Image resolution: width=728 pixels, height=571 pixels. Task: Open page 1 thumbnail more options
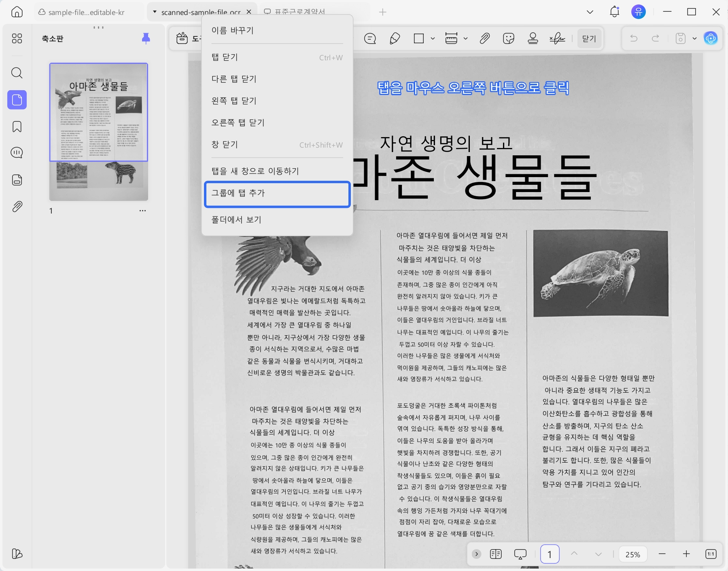tap(142, 211)
